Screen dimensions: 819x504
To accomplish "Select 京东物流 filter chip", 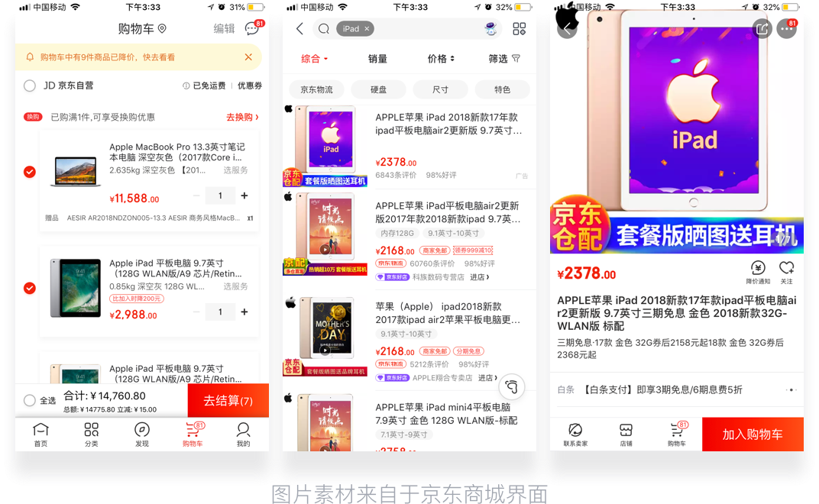I will [316, 89].
